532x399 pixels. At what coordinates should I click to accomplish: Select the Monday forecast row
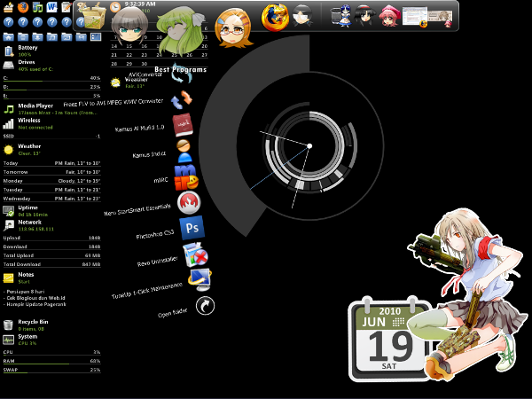coord(52,181)
